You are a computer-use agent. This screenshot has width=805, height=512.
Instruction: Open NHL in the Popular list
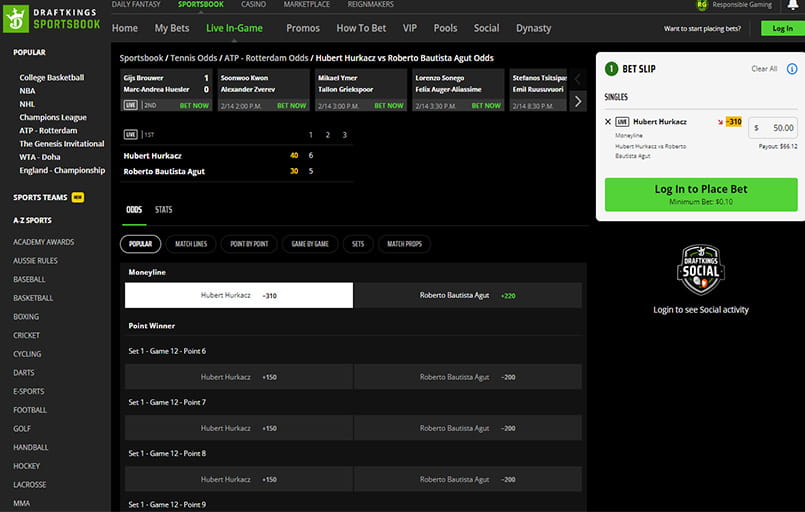click(27, 104)
